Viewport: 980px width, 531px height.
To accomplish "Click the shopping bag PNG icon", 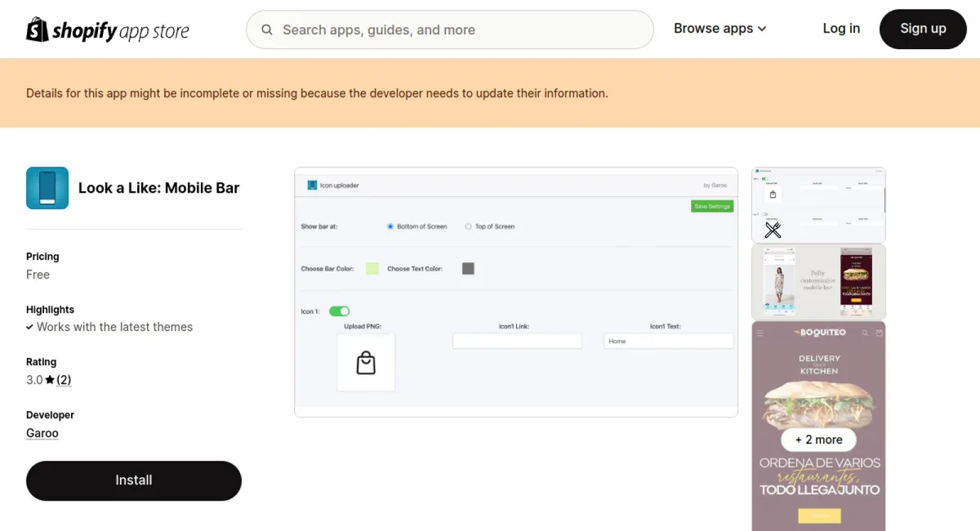I will 366,363.
